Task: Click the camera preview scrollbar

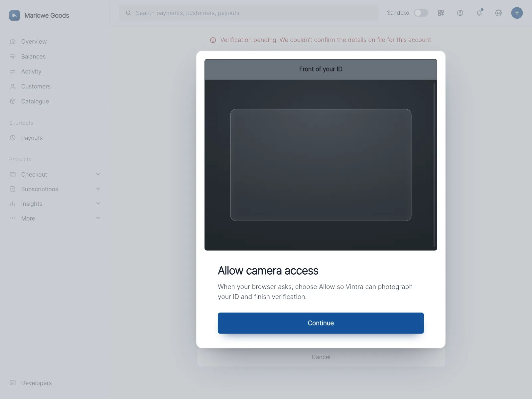Action: [x=434, y=165]
